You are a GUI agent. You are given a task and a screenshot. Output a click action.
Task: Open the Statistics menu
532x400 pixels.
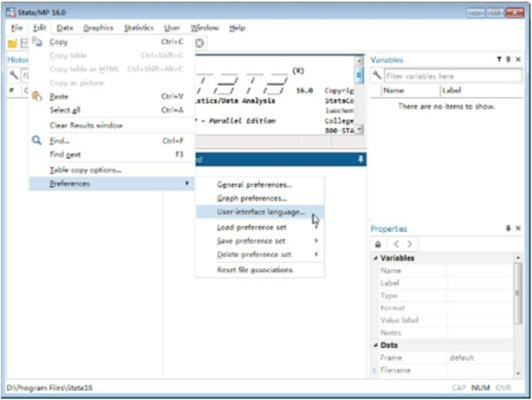[x=139, y=28]
